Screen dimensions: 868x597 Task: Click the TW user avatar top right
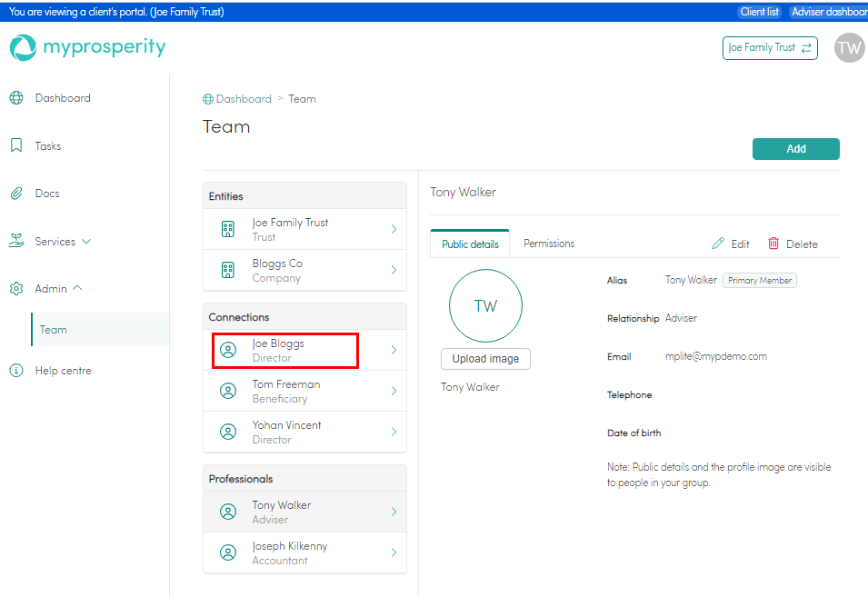[x=849, y=48]
